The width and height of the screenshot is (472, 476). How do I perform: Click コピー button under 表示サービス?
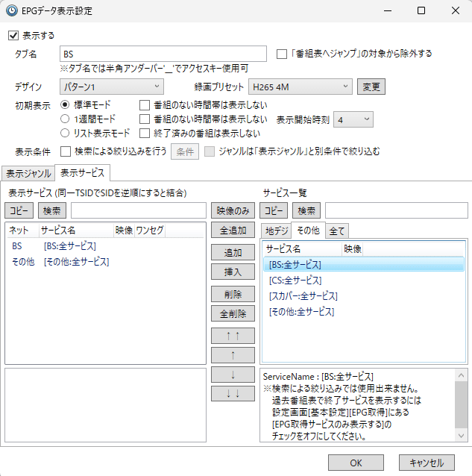tap(19, 210)
